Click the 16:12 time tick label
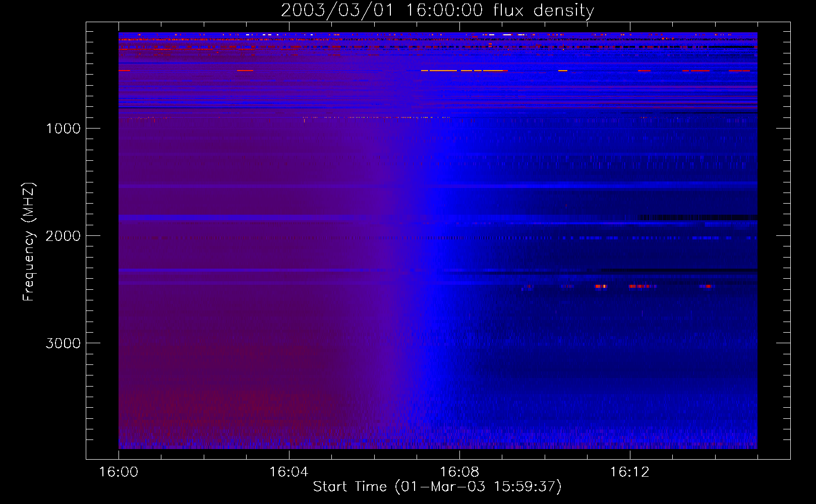The image size is (816, 504). coord(630,472)
